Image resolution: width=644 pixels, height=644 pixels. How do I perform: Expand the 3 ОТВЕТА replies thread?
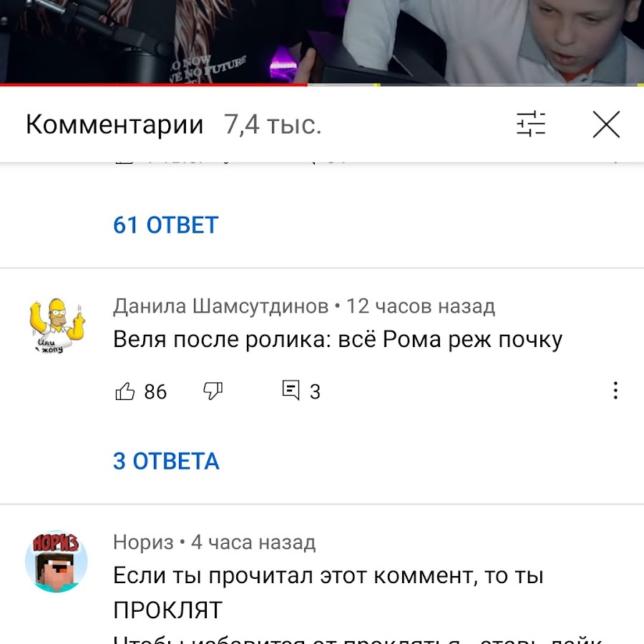click(166, 461)
